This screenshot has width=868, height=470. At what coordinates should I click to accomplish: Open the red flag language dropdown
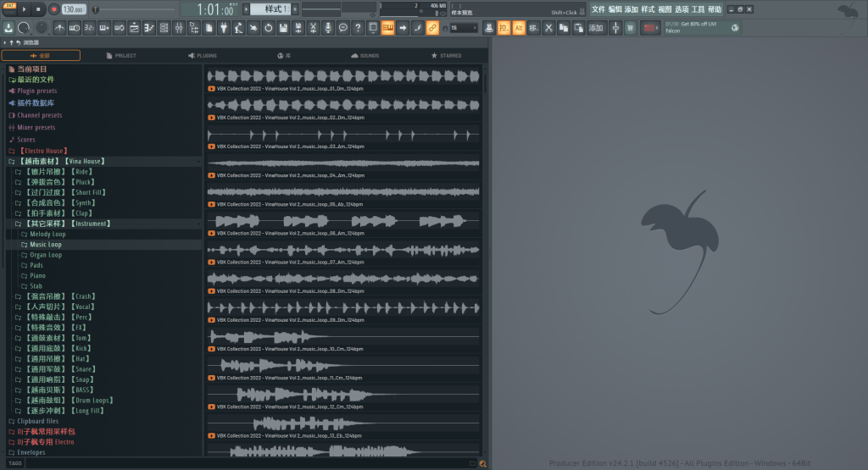pyautogui.click(x=649, y=28)
